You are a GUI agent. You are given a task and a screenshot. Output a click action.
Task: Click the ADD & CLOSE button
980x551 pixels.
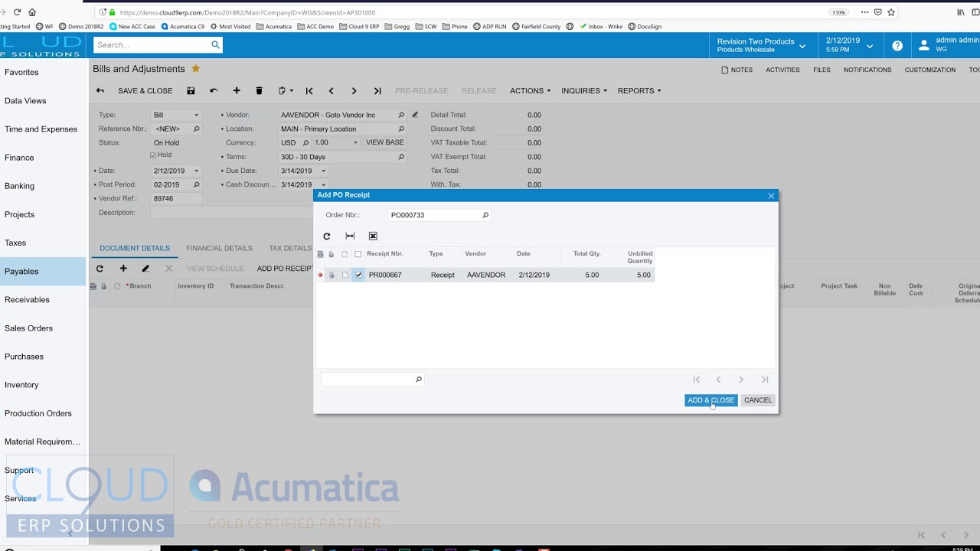(x=711, y=400)
